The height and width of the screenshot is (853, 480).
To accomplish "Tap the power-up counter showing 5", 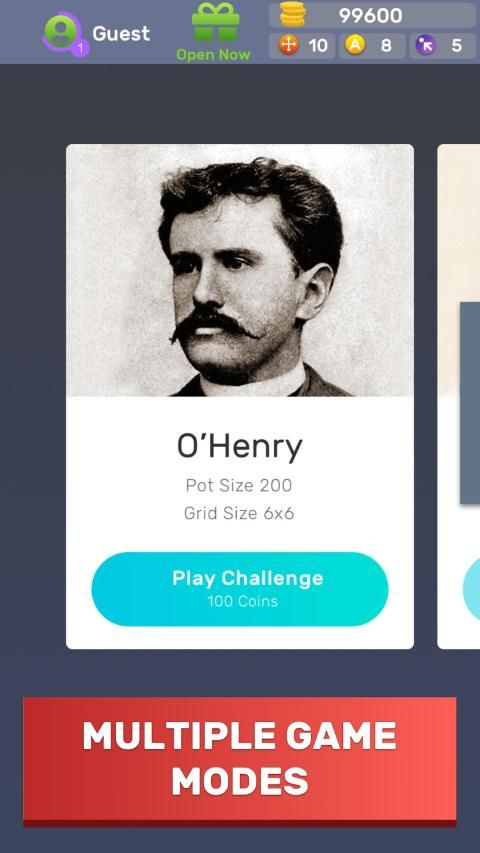I will point(442,46).
